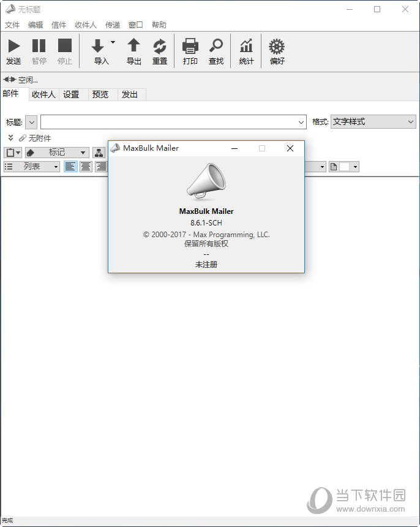Click the 空闲... status label
This screenshot has height=527, width=420.
28,80
